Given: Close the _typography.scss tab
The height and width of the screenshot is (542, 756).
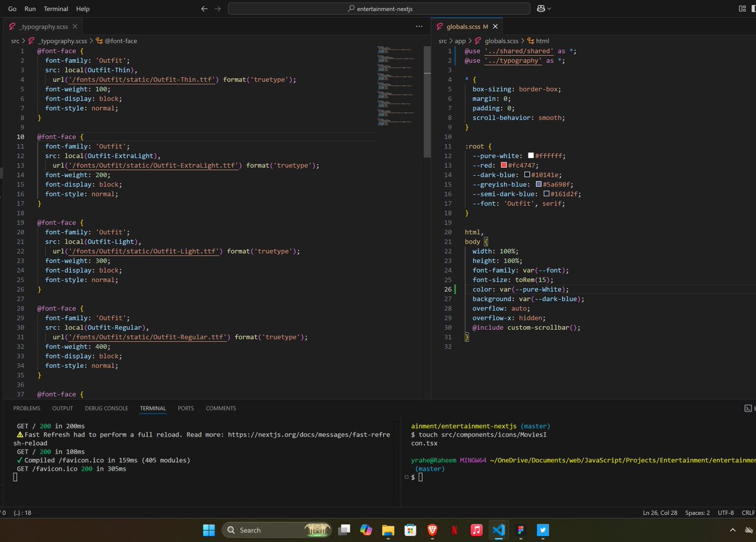Looking at the screenshot, I should [x=75, y=26].
